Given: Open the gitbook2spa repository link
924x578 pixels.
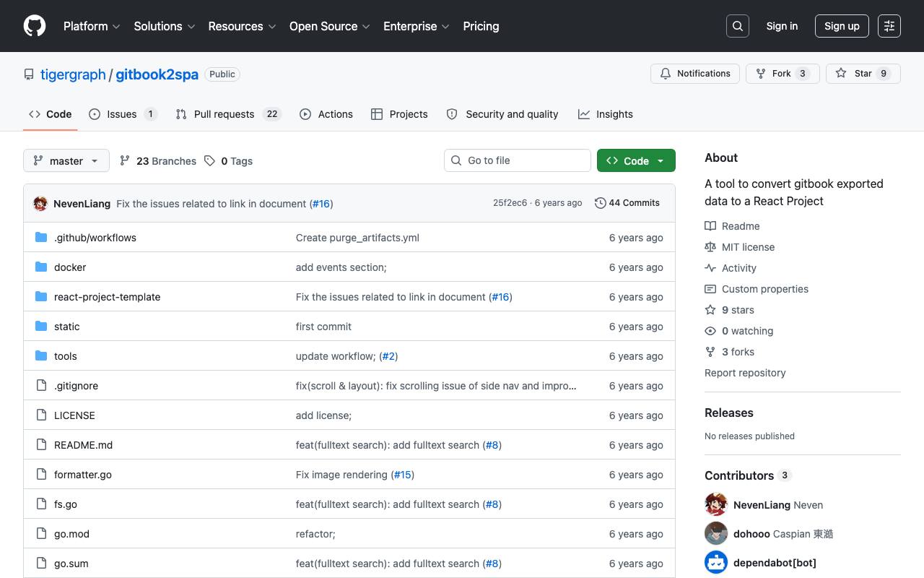Looking at the screenshot, I should point(157,74).
